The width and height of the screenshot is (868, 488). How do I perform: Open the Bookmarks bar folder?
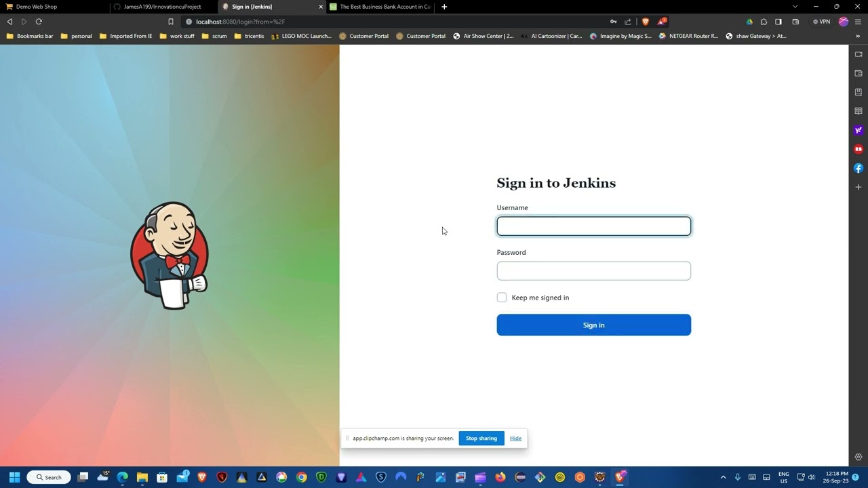tap(30, 36)
